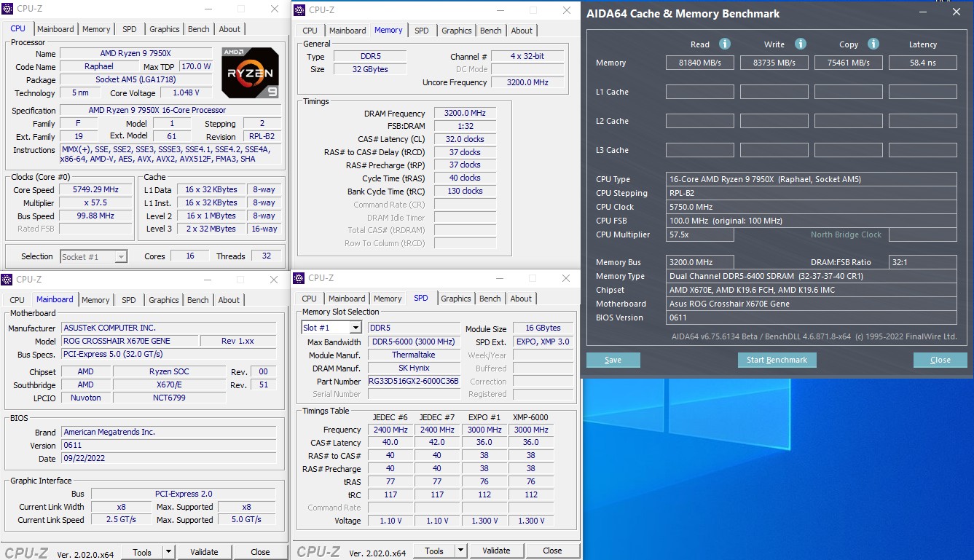This screenshot has width=974, height=560.
Task: Click Tools button in SPD window
Action: pyautogui.click(x=434, y=551)
